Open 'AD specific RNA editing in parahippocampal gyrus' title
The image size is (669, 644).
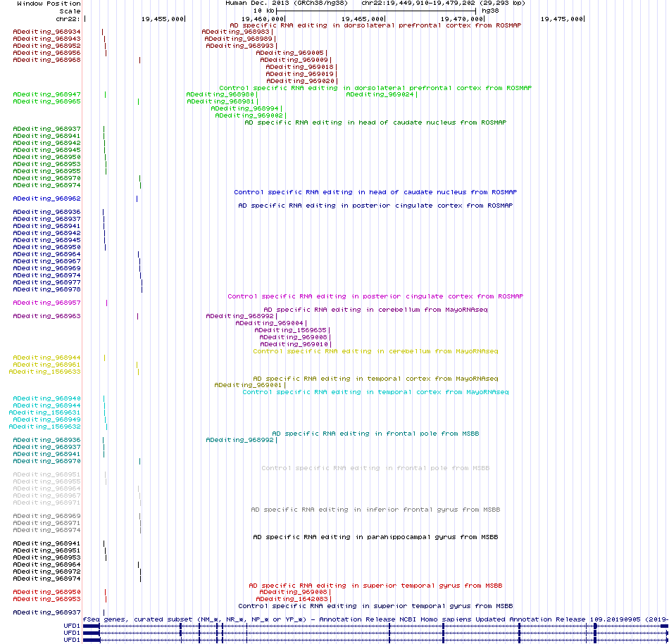click(x=375, y=536)
